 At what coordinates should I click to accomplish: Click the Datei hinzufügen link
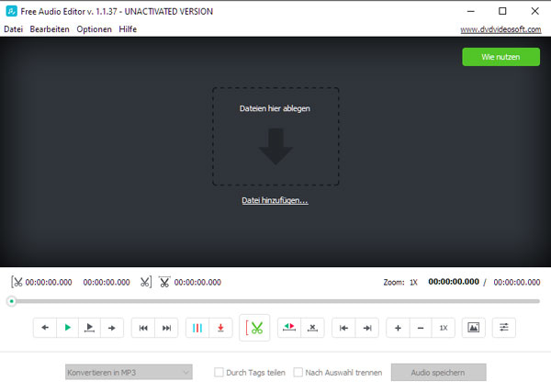(x=275, y=200)
